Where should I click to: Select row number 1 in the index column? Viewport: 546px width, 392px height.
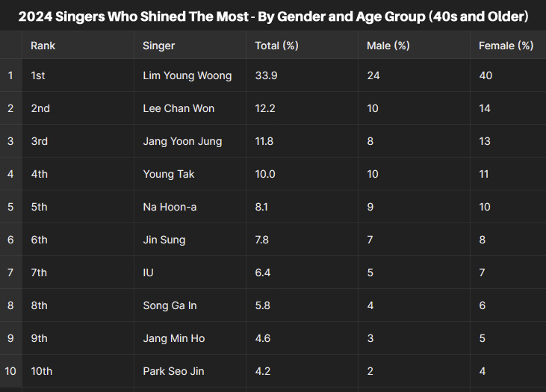pos(10,75)
